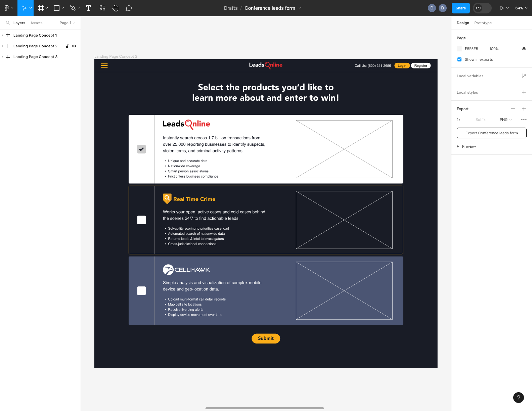This screenshot has height=411, width=532.
Task: Uncheck the LeadsOnline product checkbox
Action: [x=141, y=149]
